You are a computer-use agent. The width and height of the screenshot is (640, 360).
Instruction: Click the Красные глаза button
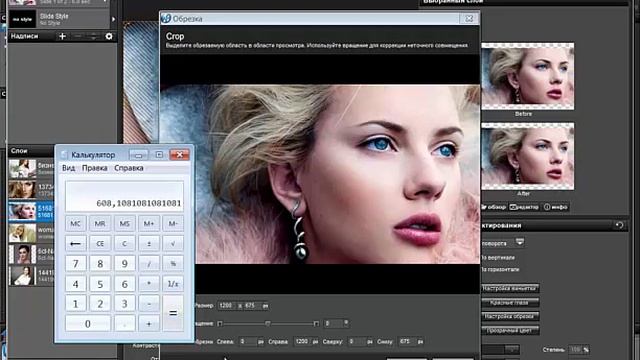(510, 302)
